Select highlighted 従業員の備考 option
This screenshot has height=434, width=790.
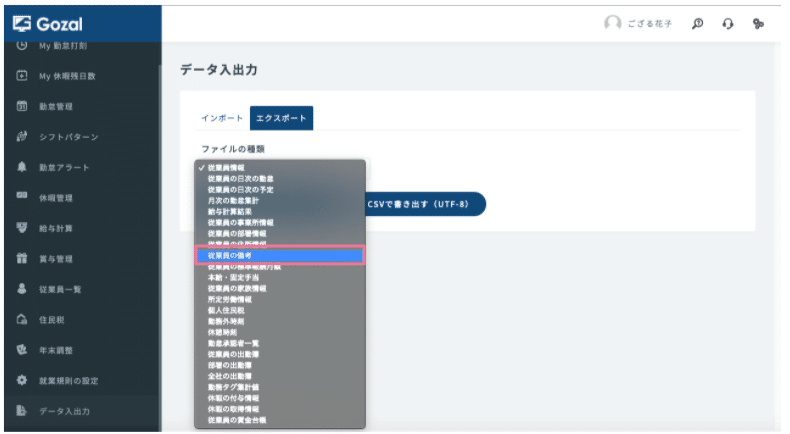click(x=280, y=256)
